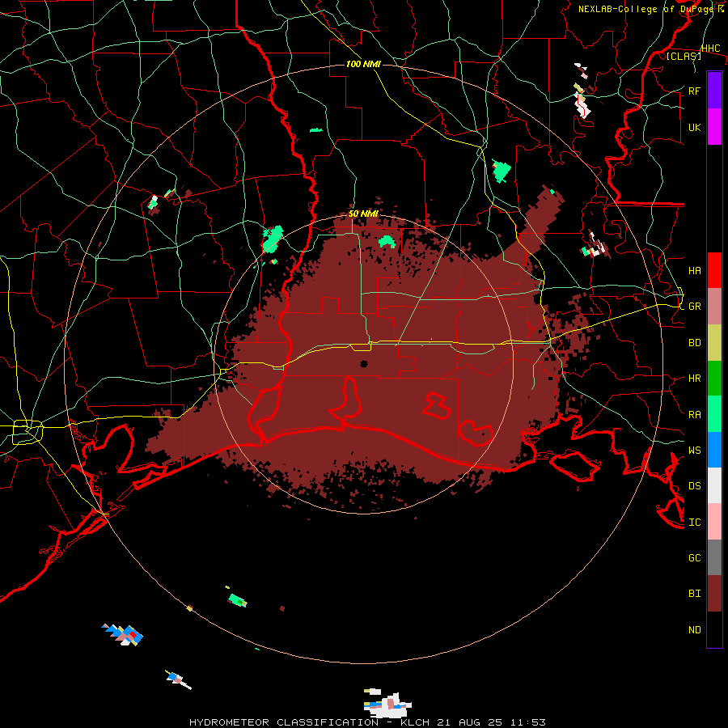This screenshot has height=728, width=728.
Task: Click the UK magenta legend swatch
Action: pyautogui.click(x=714, y=127)
